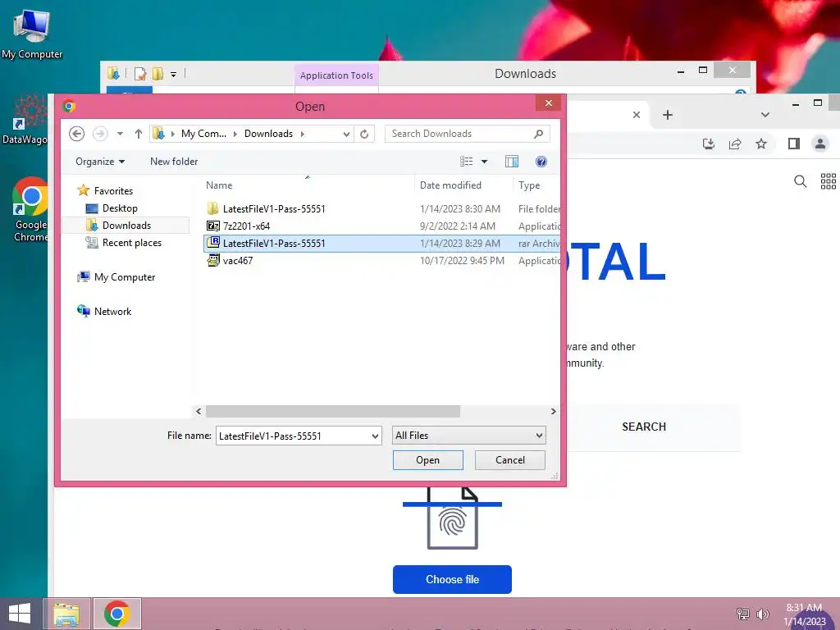Click the Forward arrow in Open dialog
The image size is (840, 630).
(100, 134)
